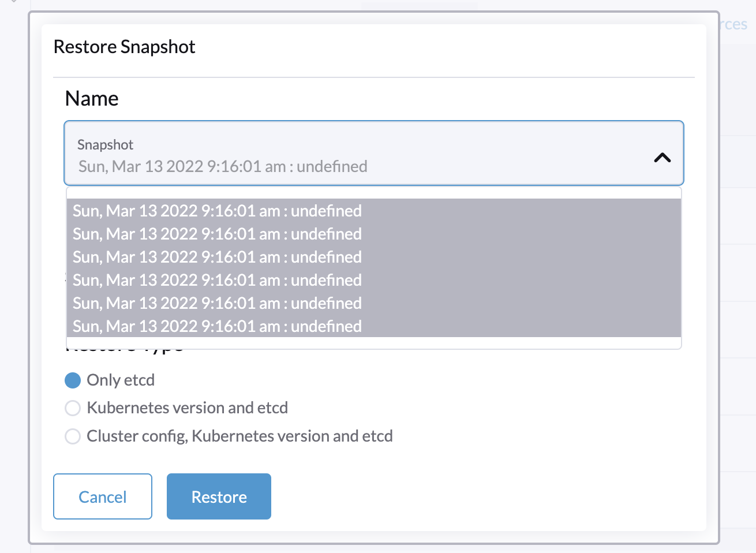756x553 pixels.
Task: Pick the third snapshot from the list
Action: tap(216, 257)
